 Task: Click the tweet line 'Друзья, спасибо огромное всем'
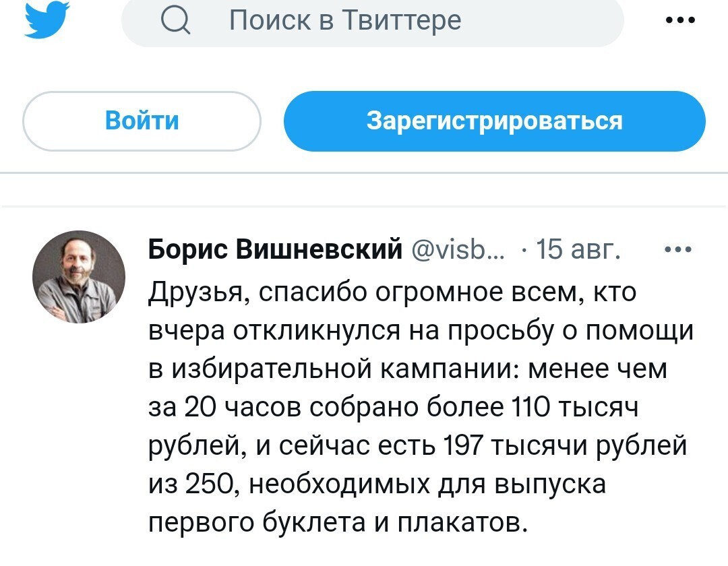(x=392, y=294)
